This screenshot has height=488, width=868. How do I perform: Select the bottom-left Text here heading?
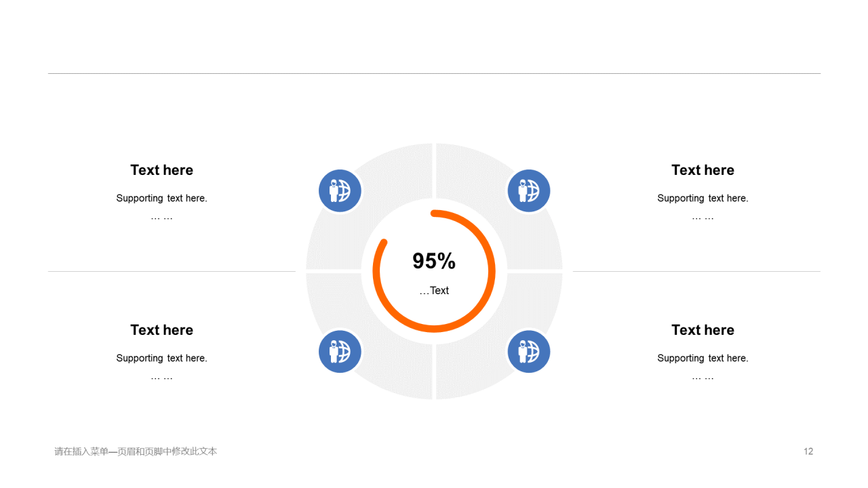161,330
